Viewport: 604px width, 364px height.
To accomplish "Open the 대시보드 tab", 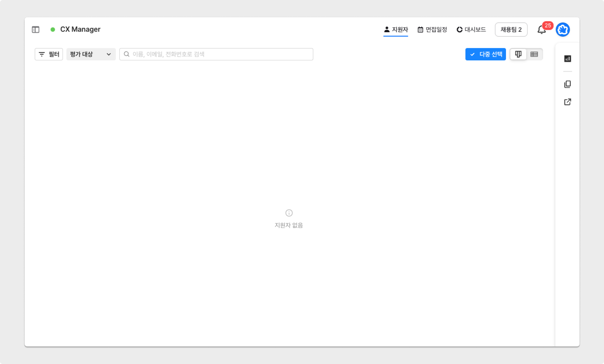I will coord(471,30).
